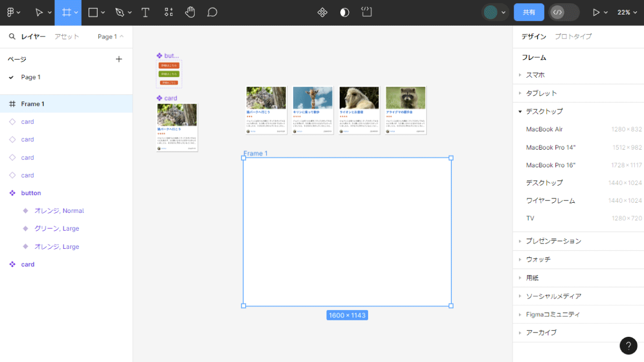Select the Move tool arrow
Image resolution: width=644 pixels, height=362 pixels.
[x=39, y=12]
